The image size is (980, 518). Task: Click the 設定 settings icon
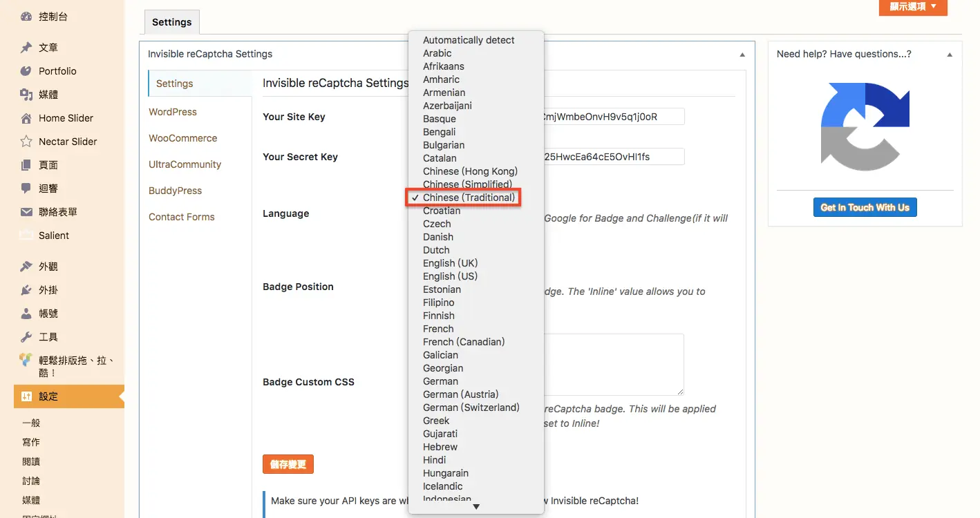pos(26,396)
